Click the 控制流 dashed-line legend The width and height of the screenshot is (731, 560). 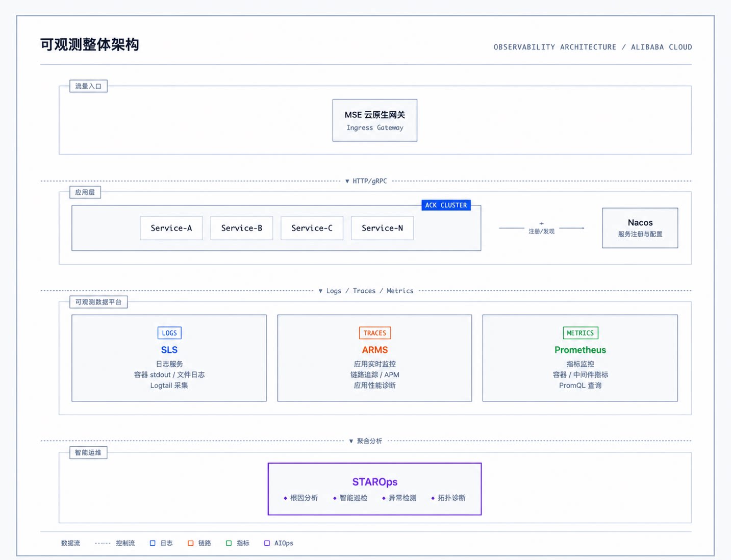pyautogui.click(x=115, y=543)
